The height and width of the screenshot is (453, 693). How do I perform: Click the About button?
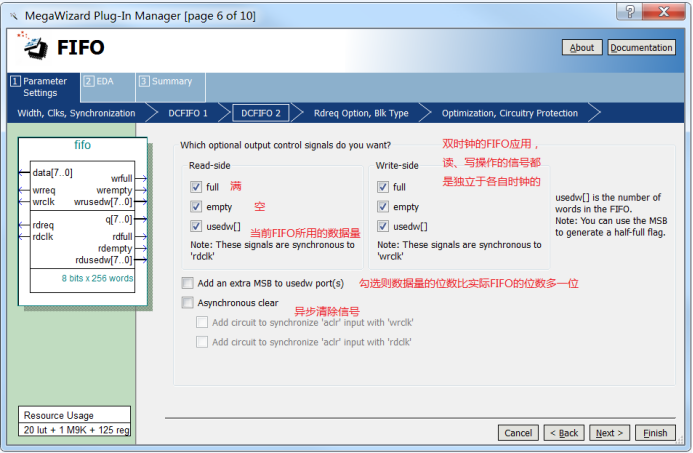click(582, 48)
